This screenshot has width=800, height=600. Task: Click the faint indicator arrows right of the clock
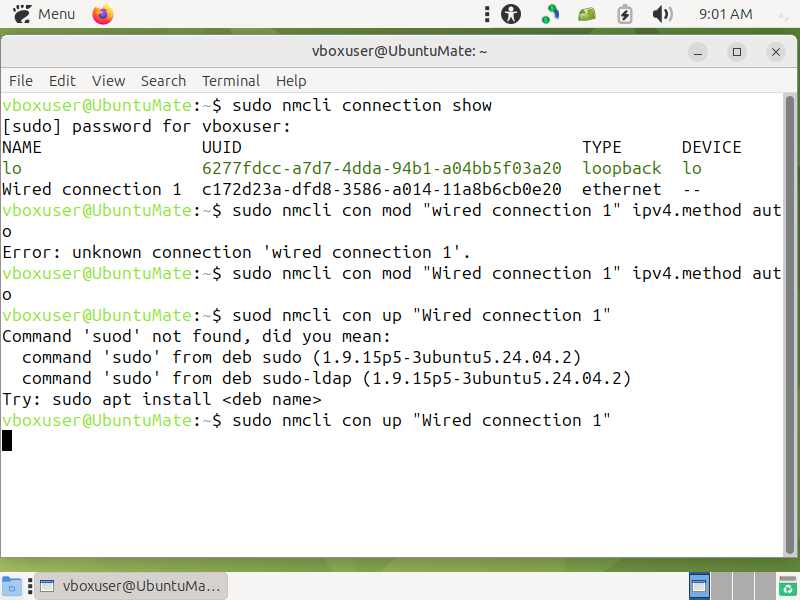pyautogui.click(x=783, y=16)
